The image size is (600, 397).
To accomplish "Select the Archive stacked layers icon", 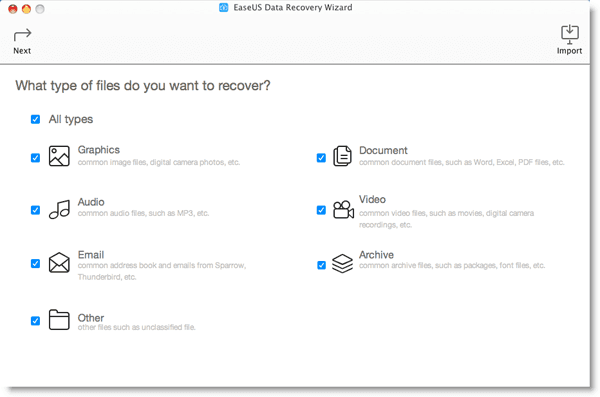I will [342, 263].
